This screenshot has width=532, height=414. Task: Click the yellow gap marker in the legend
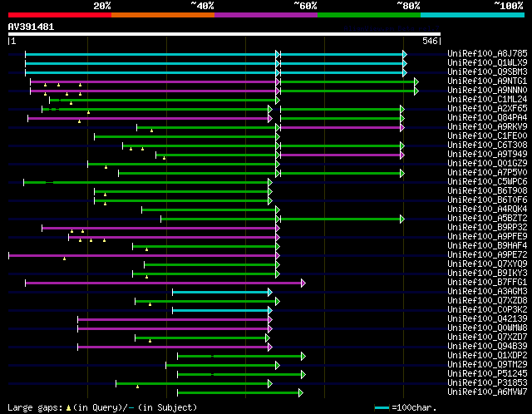tap(68, 407)
